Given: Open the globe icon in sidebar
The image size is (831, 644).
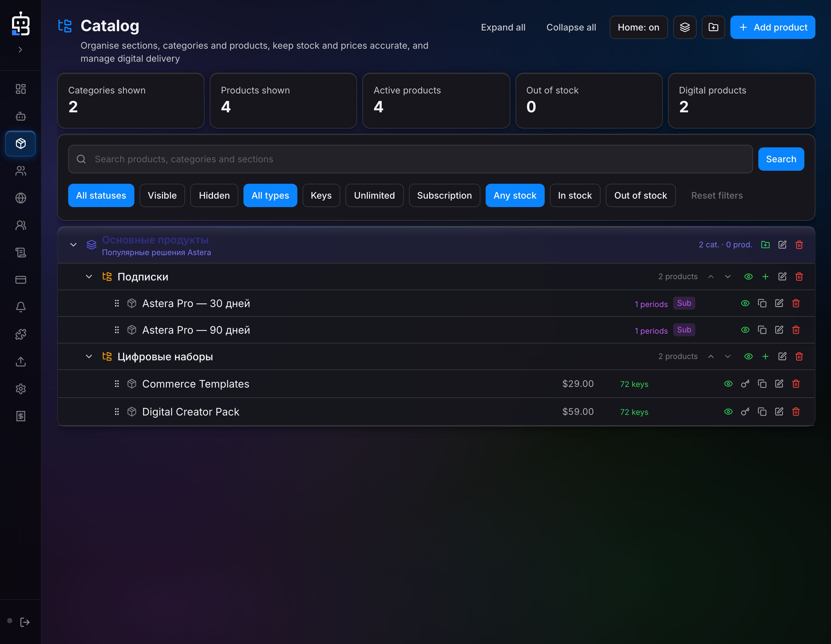Looking at the screenshot, I should (20, 198).
